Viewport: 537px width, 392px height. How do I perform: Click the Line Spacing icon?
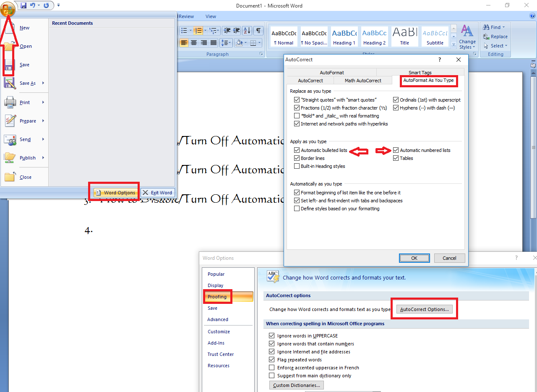tap(225, 43)
